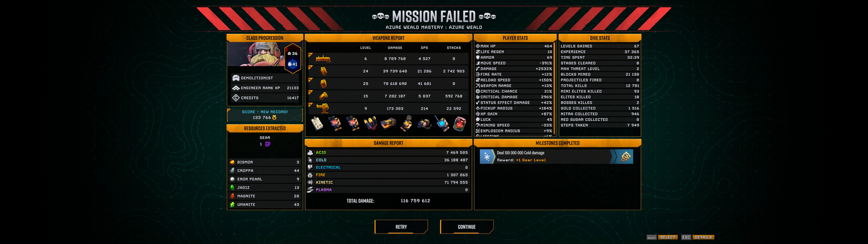Select the gold bullets artifact icon
This screenshot has height=244, width=868.
pyautogui.click(x=370, y=124)
